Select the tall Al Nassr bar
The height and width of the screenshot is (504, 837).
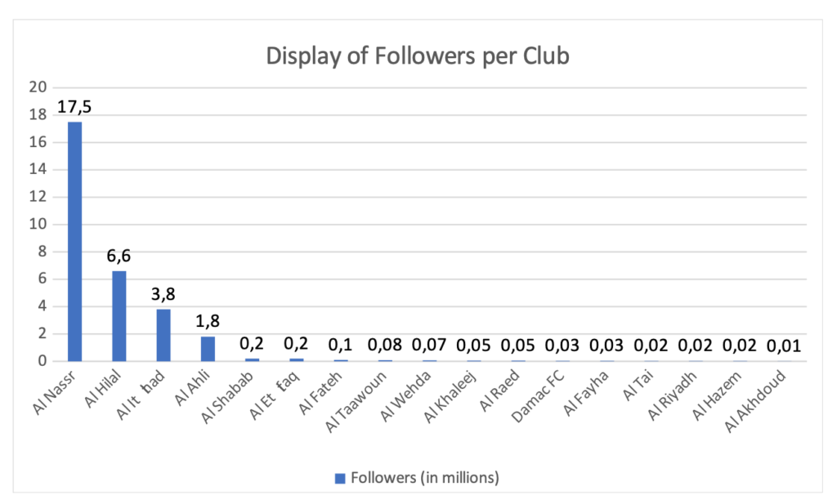click(75, 241)
